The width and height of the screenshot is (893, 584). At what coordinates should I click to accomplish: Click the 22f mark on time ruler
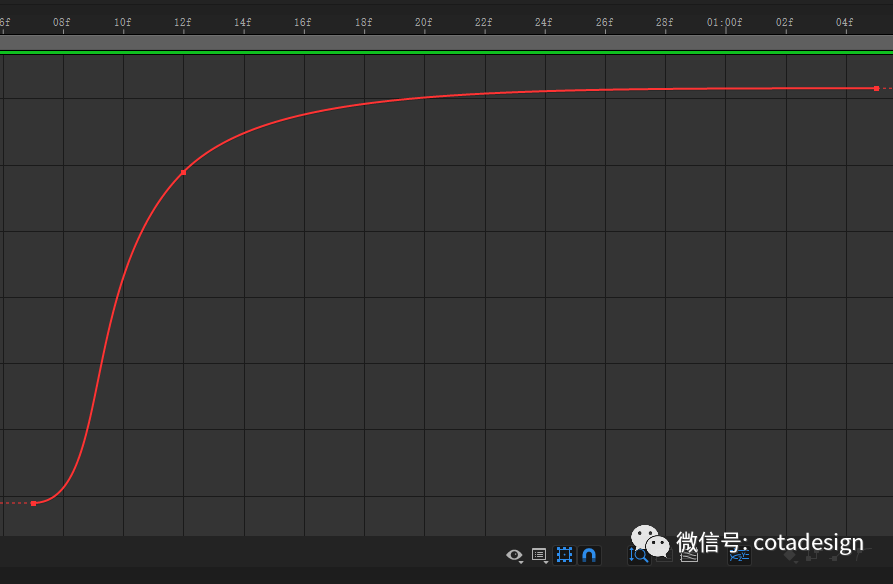click(484, 22)
